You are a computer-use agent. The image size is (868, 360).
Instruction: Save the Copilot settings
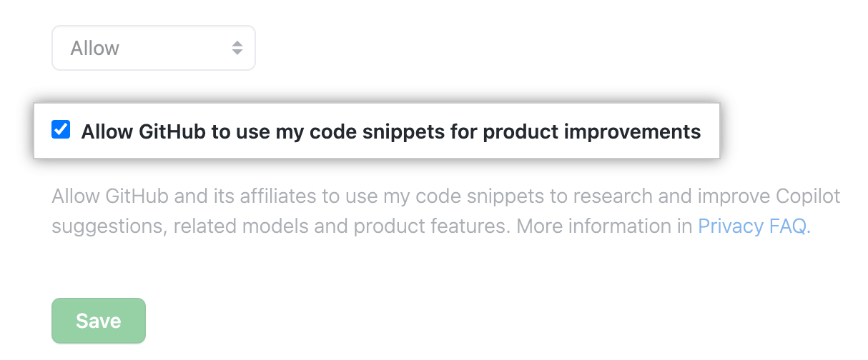(x=99, y=321)
